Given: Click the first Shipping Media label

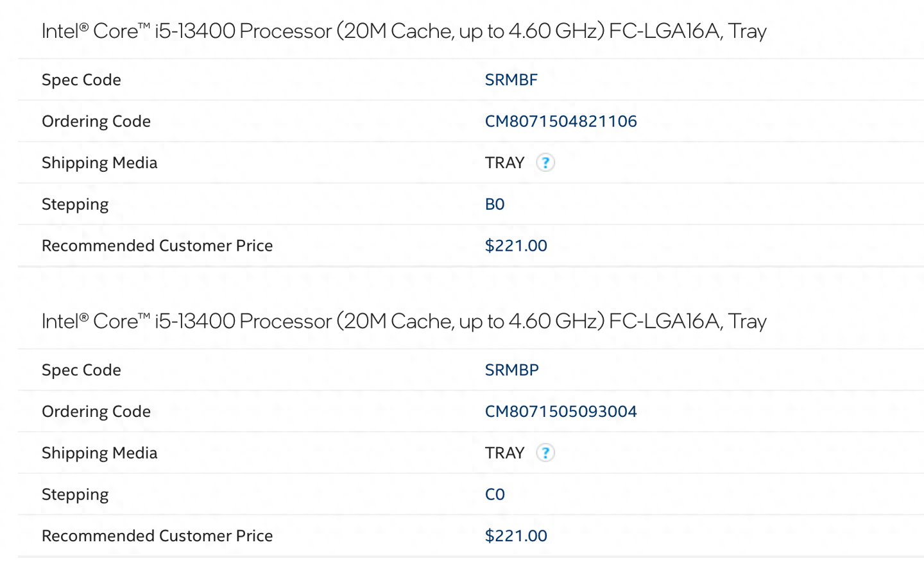Looking at the screenshot, I should point(99,163).
